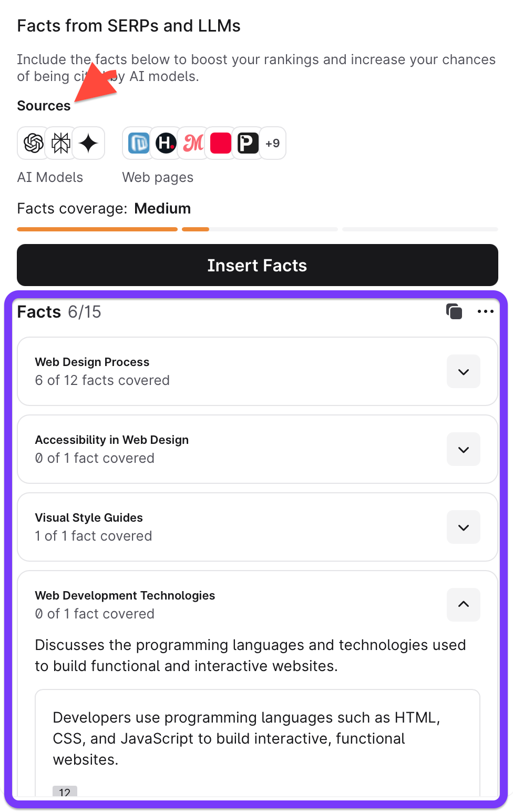Copy all facts with the copy icon
The height and width of the screenshot is (812, 513).
pyautogui.click(x=454, y=311)
